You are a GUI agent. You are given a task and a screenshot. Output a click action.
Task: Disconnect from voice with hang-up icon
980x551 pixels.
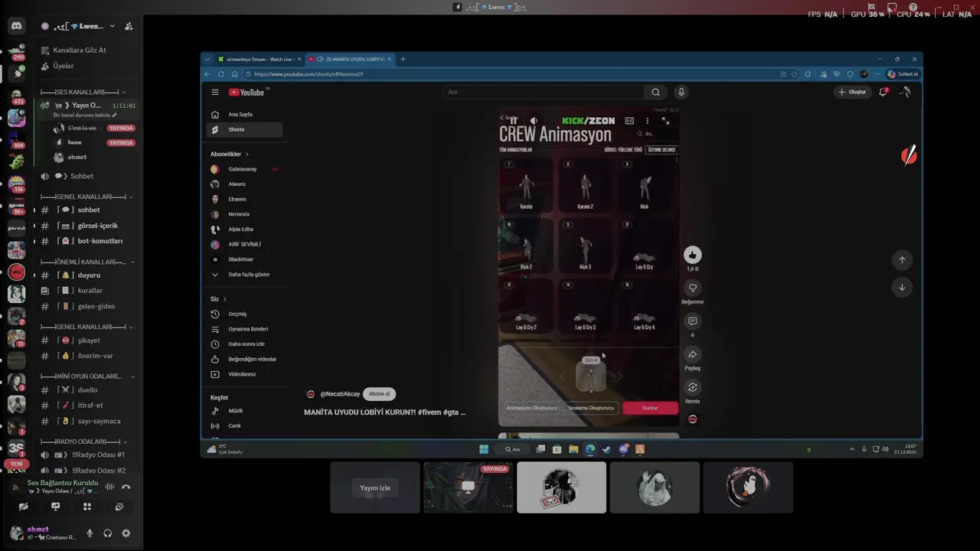click(x=126, y=487)
